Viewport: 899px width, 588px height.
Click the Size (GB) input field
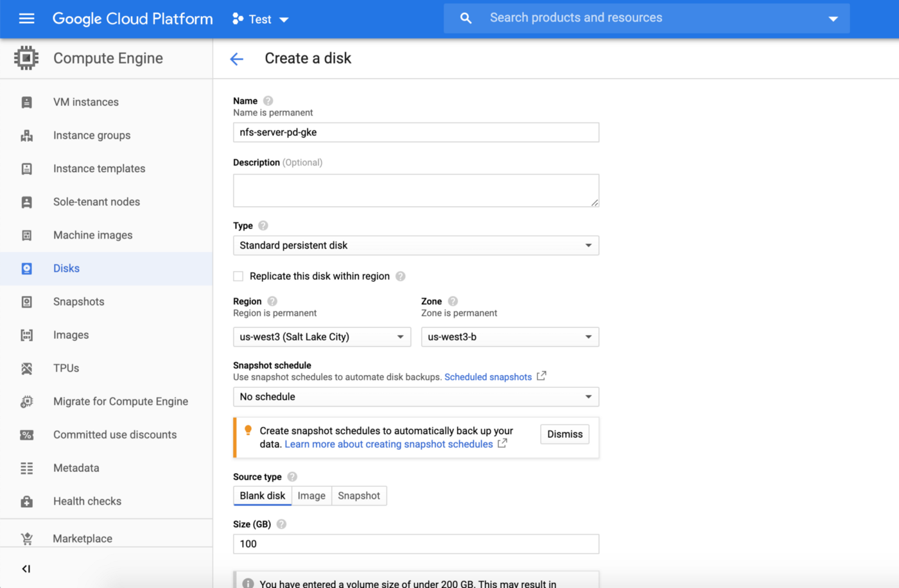pos(416,544)
